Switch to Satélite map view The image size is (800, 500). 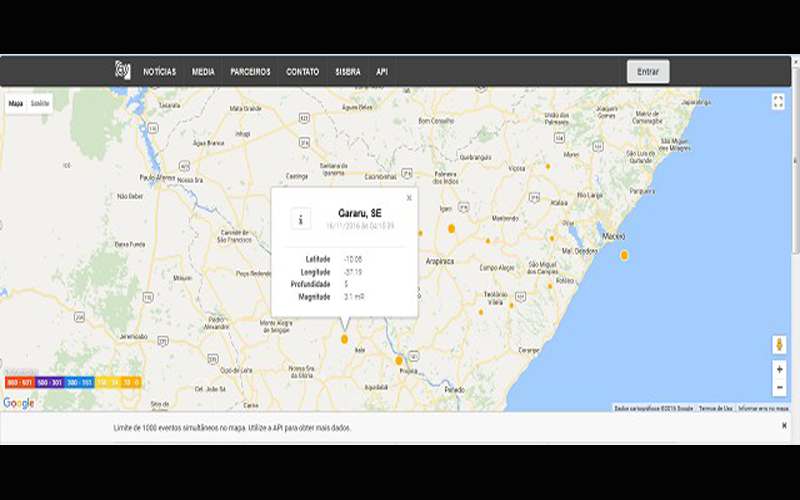coord(40,103)
